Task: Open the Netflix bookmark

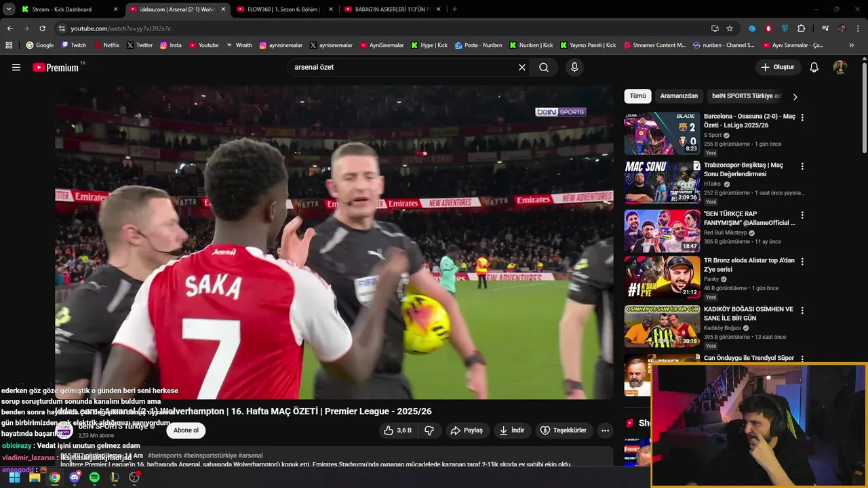Action: [106, 45]
